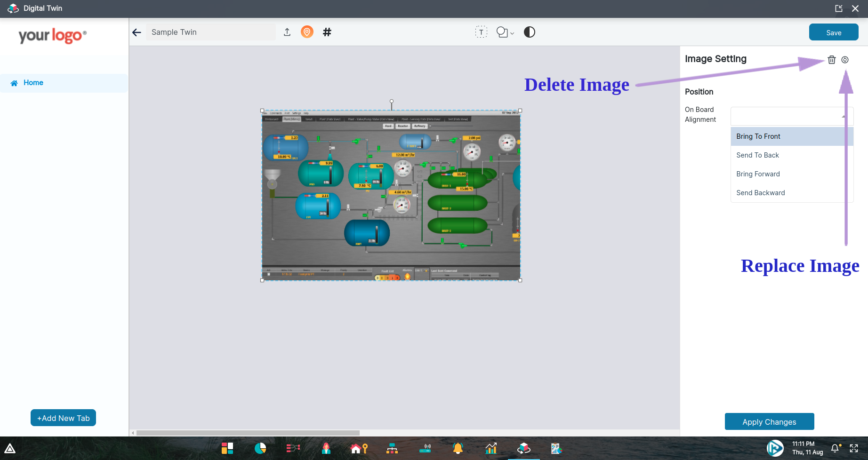Screen dimensions: 868x460
Task: Select the location marker tool
Action: [307, 32]
